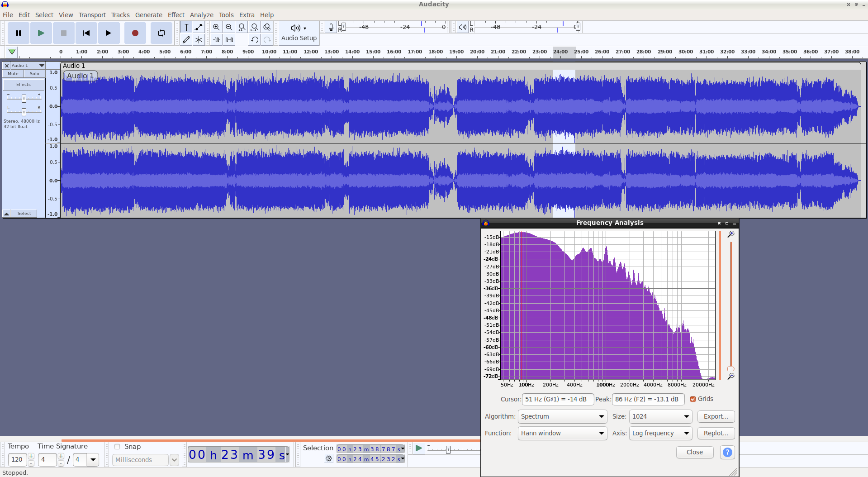Click the Pause button in the transport toolbar
The height and width of the screenshot is (477, 868).
click(x=19, y=33)
